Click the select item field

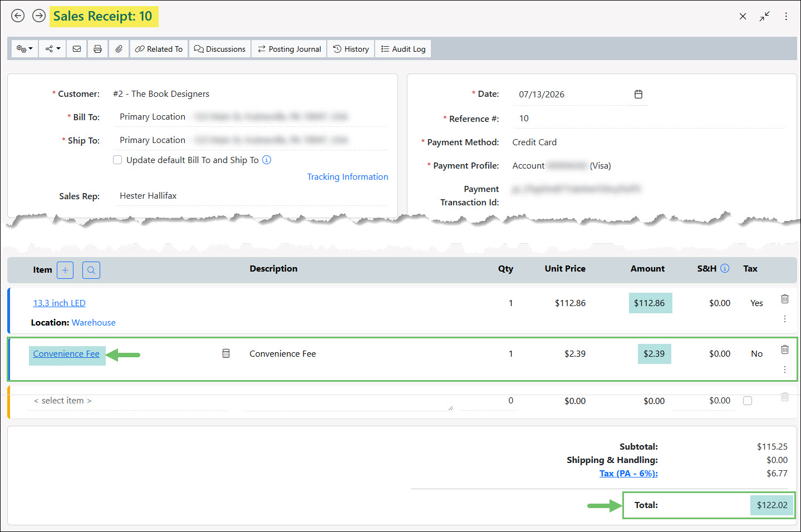pyautogui.click(x=128, y=401)
